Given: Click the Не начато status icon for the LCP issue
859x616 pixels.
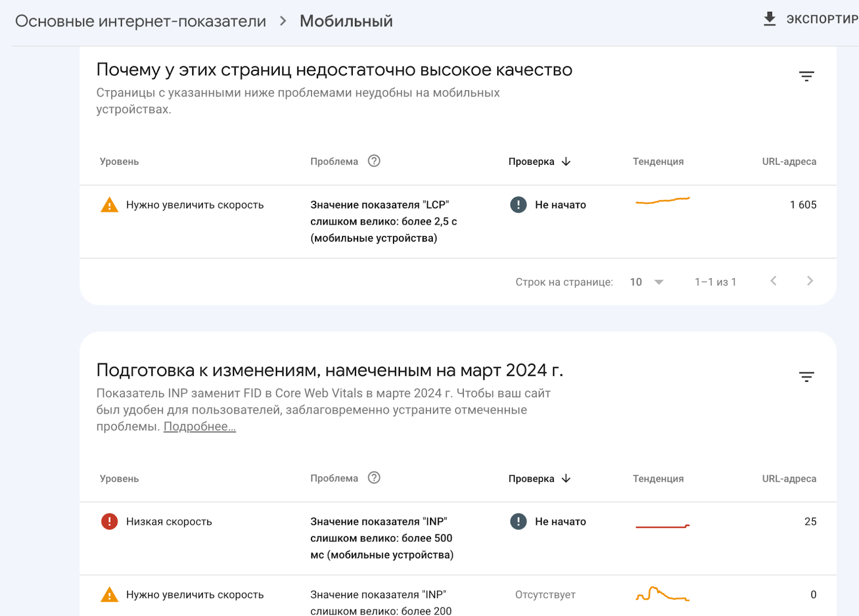Looking at the screenshot, I should point(518,205).
